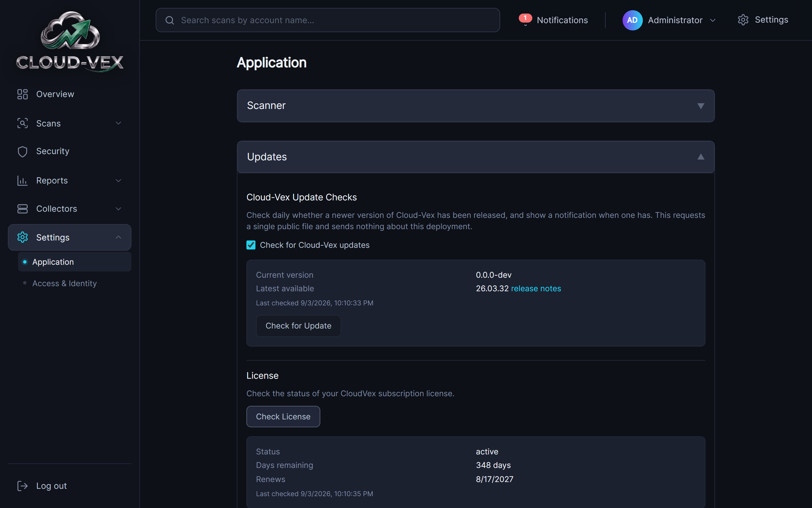
Task: Click the Security shield icon
Action: click(23, 152)
